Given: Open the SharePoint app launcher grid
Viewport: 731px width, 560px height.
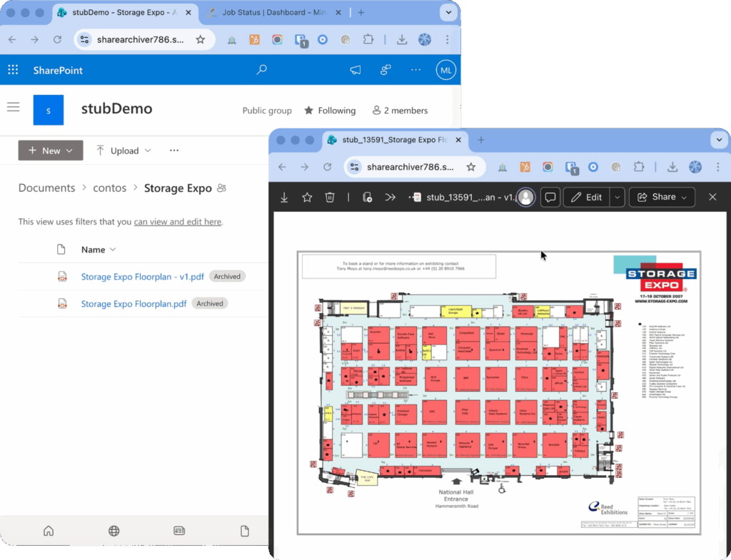Looking at the screenshot, I should tap(13, 70).
